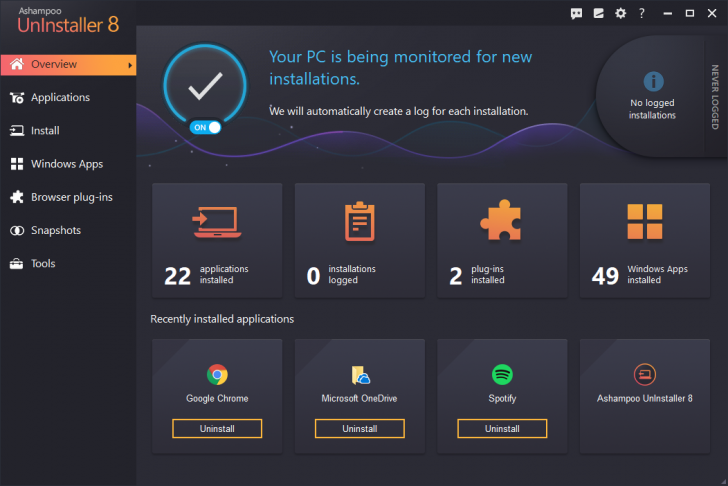Click the No logged installations text
728x486 pixels.
pos(652,109)
